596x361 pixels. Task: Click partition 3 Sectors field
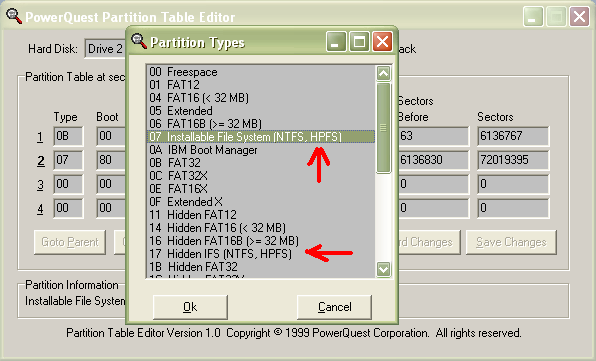513,184
